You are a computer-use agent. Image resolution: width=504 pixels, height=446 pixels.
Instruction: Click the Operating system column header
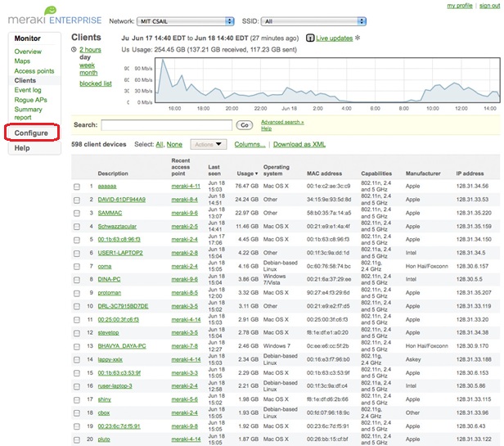coord(277,170)
